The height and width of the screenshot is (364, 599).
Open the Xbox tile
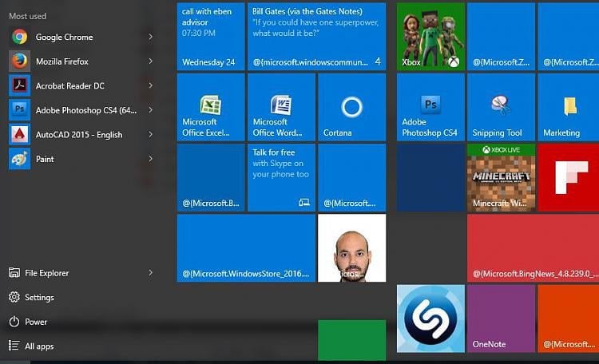click(430, 36)
